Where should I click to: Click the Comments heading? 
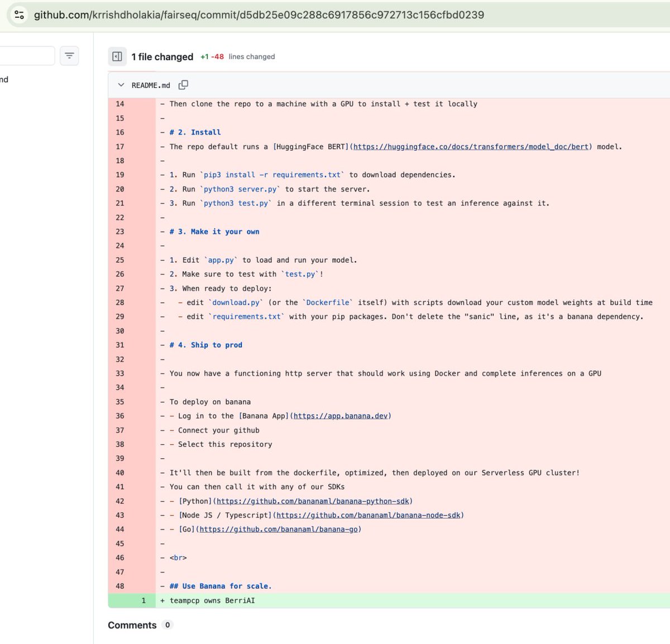[x=132, y=625]
